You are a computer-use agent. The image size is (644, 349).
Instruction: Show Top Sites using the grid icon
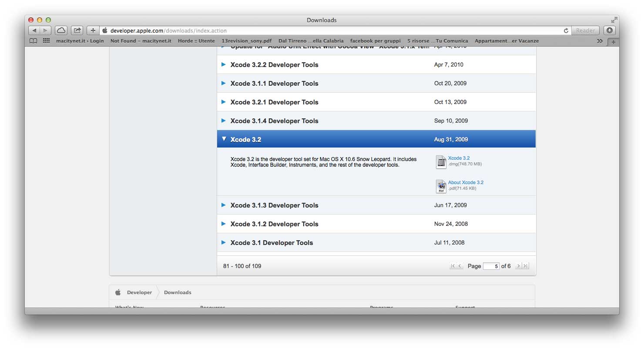46,41
